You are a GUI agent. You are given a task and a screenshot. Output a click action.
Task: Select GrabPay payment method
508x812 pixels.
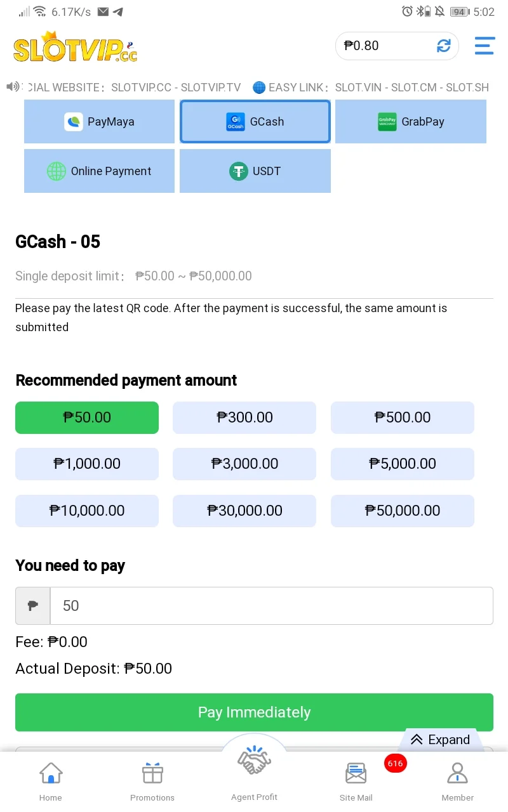pyautogui.click(x=411, y=121)
